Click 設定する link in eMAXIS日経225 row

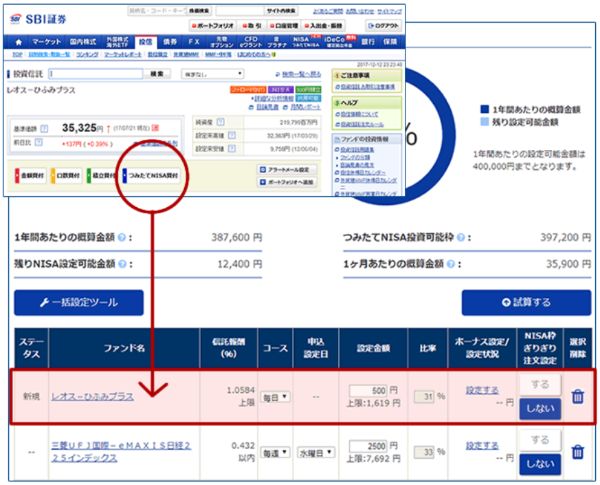(482, 446)
